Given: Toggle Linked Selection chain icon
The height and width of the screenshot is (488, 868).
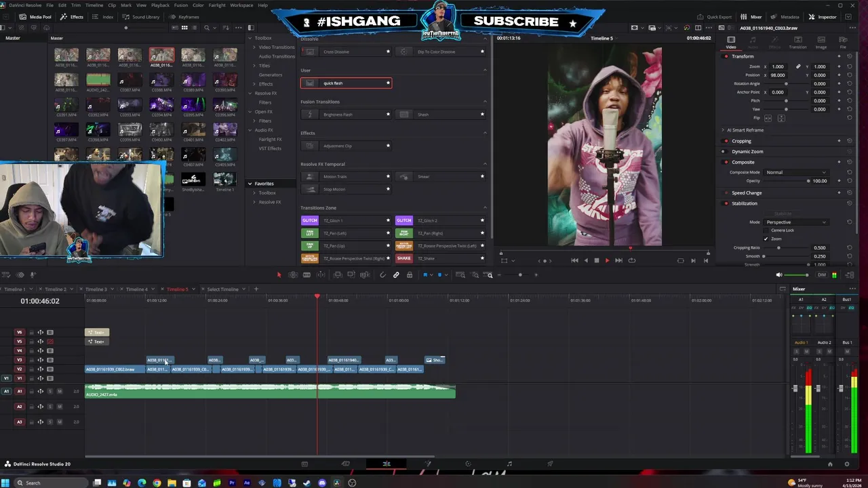Looking at the screenshot, I should click(396, 274).
